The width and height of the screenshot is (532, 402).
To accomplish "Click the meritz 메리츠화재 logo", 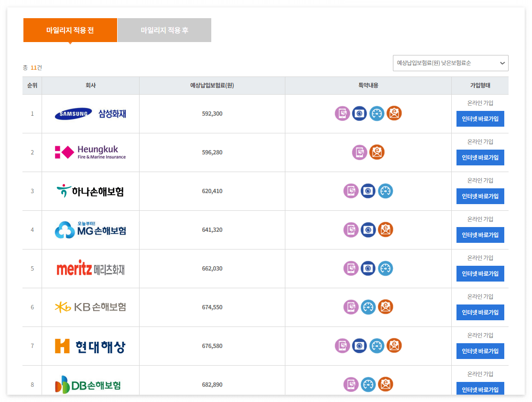I will 91,268.
